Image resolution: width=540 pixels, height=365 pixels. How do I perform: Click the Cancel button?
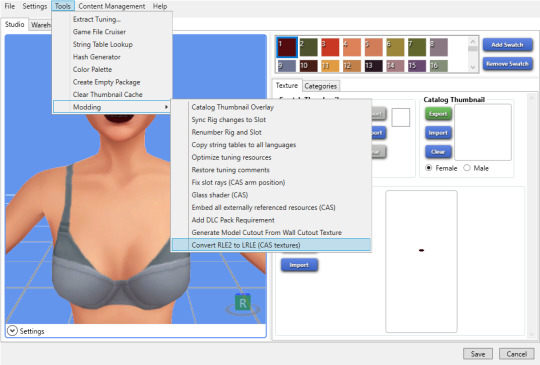click(x=517, y=354)
